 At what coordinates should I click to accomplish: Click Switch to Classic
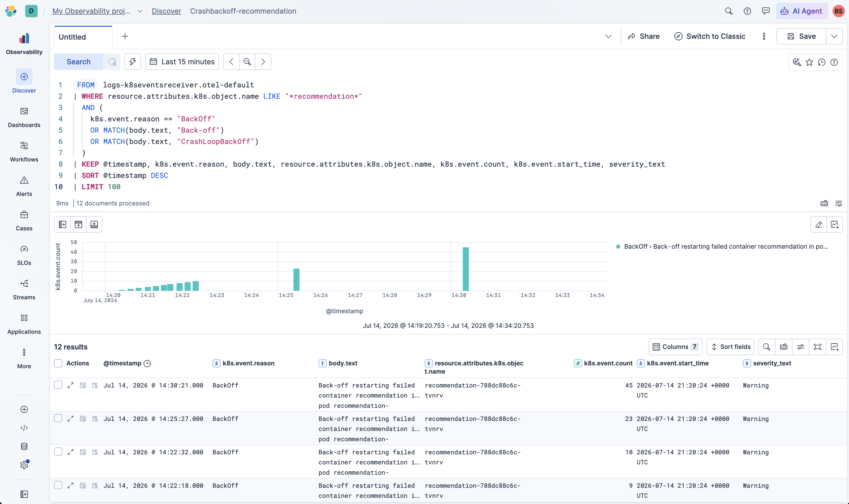click(710, 36)
